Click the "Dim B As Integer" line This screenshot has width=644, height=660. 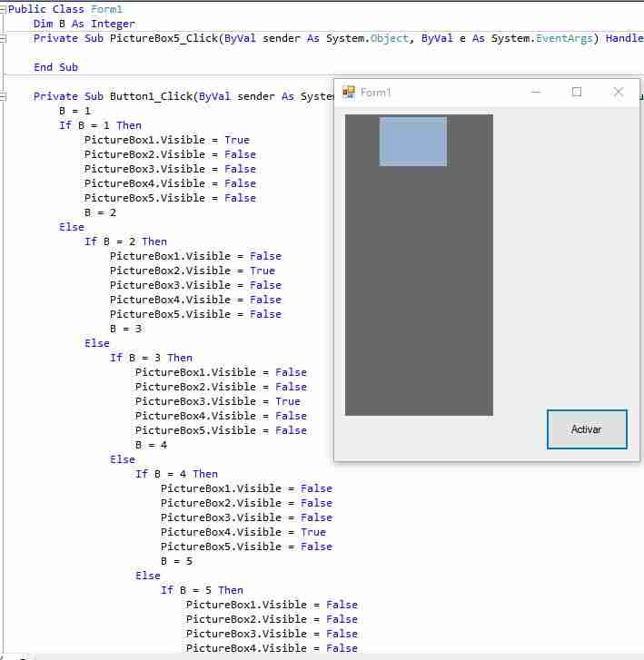(x=84, y=24)
